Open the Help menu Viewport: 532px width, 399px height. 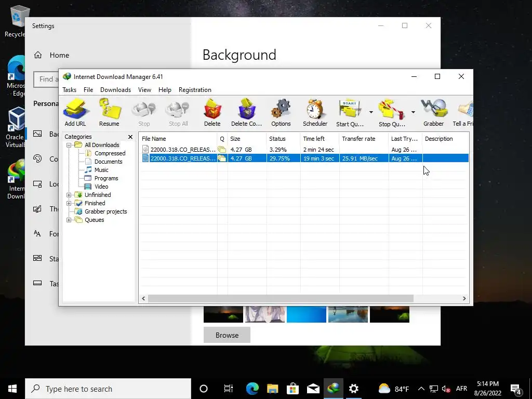click(165, 90)
